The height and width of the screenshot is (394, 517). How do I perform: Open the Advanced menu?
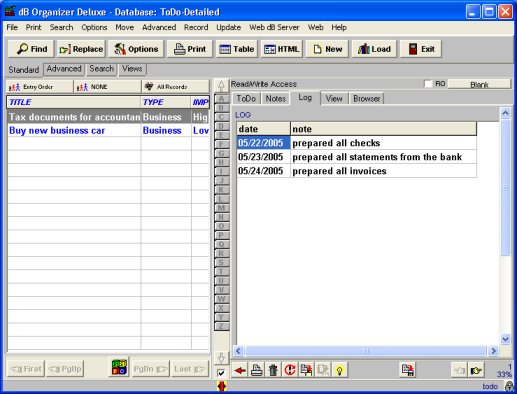pyautogui.click(x=159, y=27)
